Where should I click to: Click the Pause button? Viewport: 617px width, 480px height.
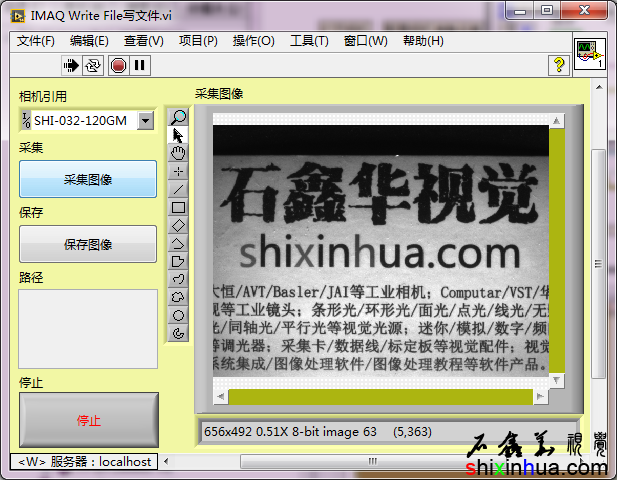pos(140,65)
